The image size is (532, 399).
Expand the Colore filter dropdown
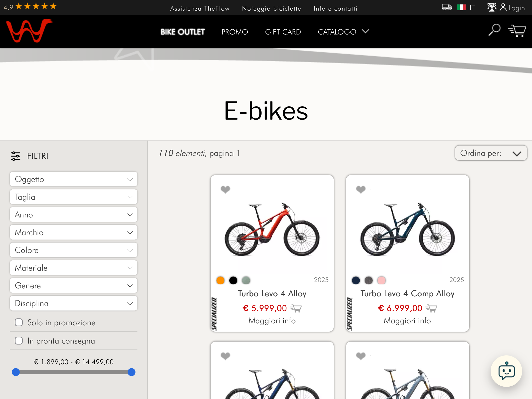[x=74, y=250]
